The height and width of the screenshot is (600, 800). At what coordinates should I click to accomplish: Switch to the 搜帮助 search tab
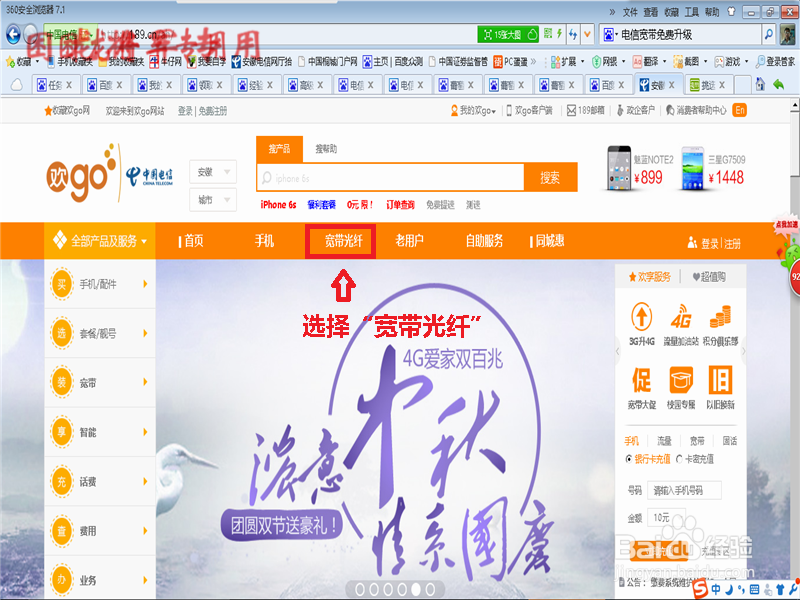click(x=326, y=149)
